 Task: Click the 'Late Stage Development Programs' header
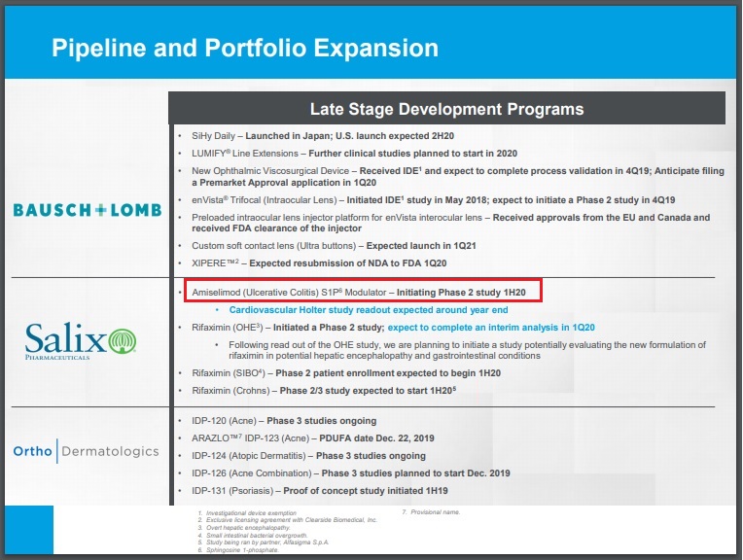tap(446, 109)
